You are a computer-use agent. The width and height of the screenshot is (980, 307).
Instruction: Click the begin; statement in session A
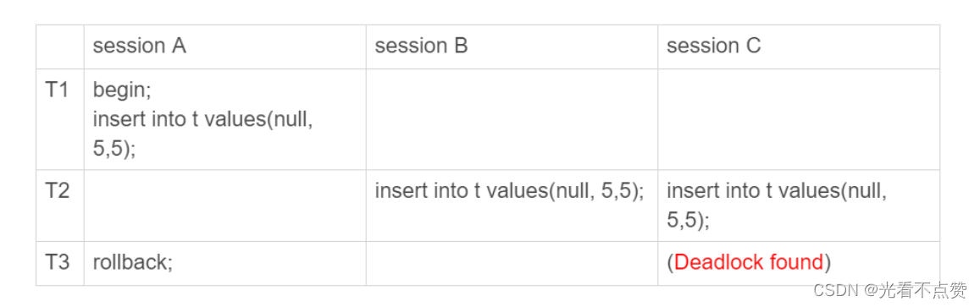coord(123,90)
